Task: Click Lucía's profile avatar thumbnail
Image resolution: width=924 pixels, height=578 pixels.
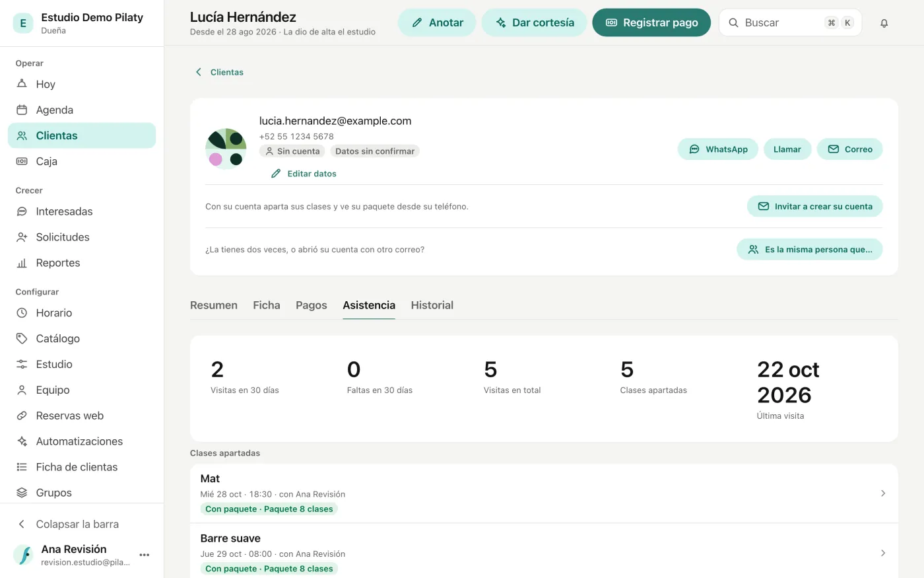Action: (226, 149)
